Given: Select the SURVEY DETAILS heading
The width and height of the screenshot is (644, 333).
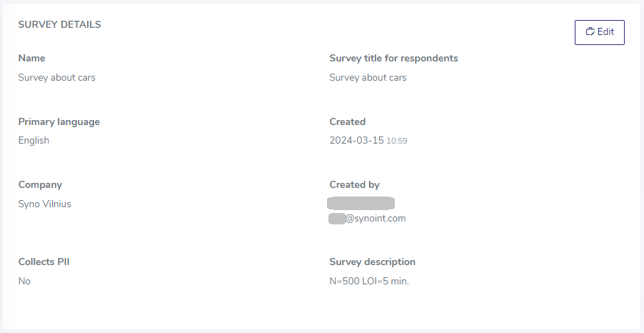Looking at the screenshot, I should pyautogui.click(x=59, y=25).
